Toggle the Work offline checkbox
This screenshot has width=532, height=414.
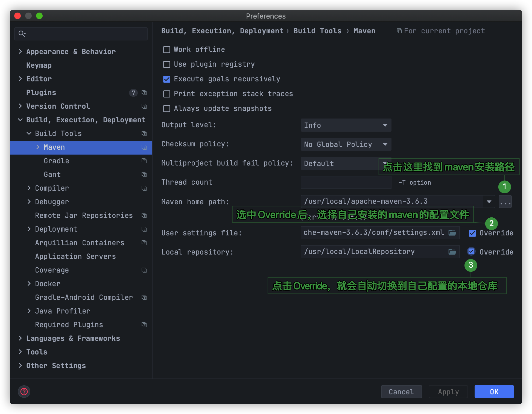click(166, 50)
